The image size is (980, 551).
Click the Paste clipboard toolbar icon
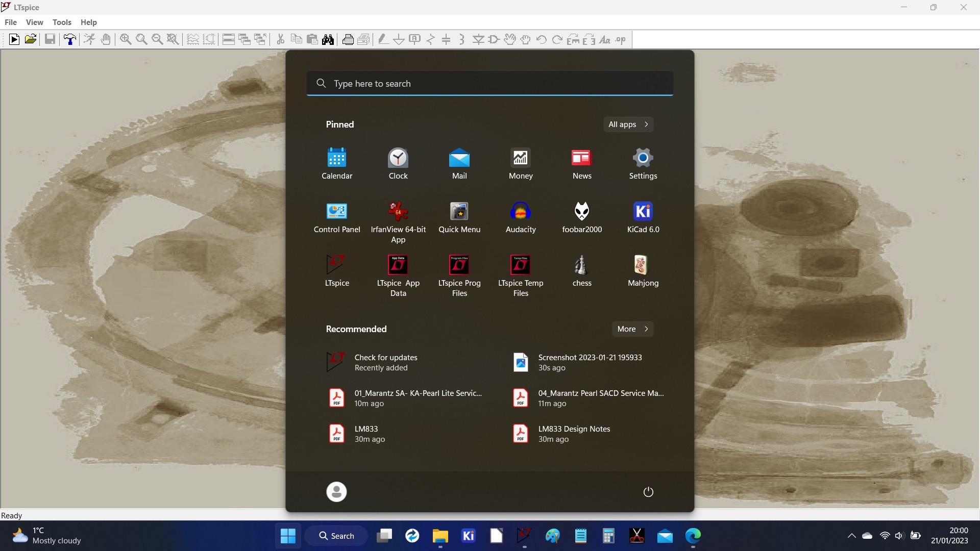pos(312,39)
